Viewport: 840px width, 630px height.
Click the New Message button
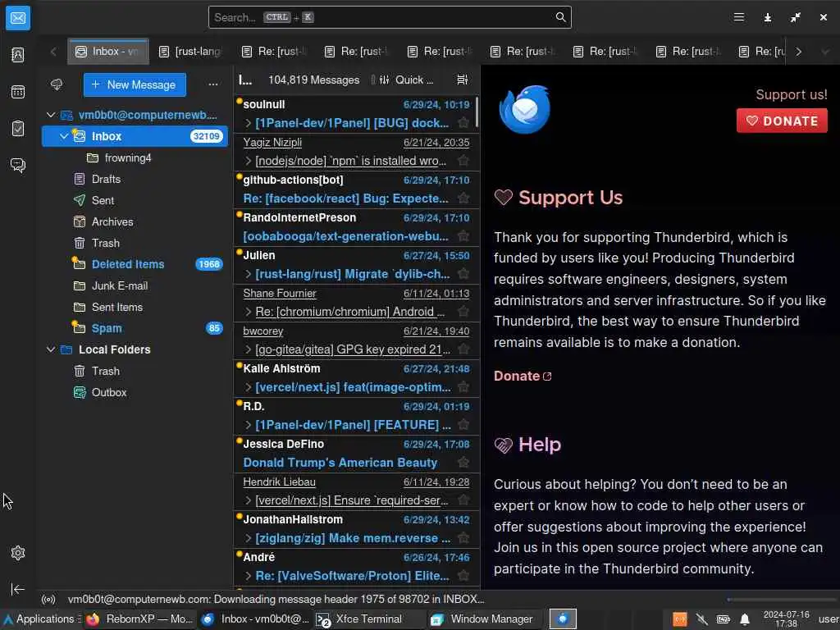135,84
